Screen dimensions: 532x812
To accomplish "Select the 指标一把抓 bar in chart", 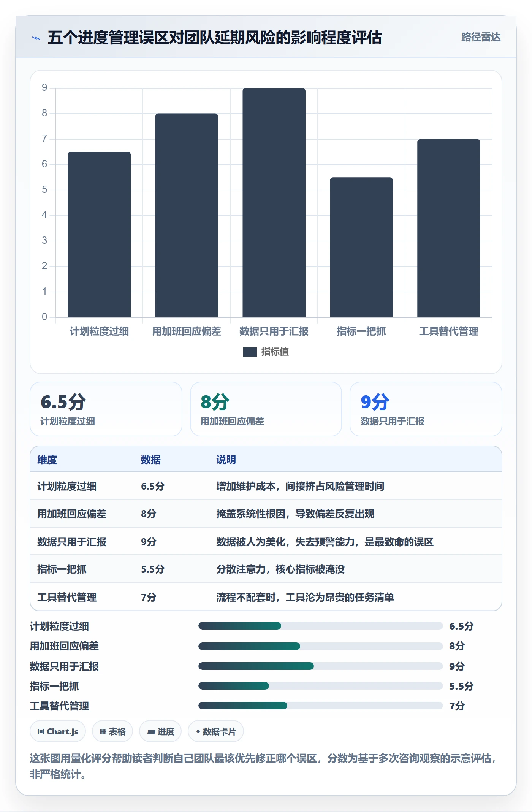I will pyautogui.click(x=361, y=247).
